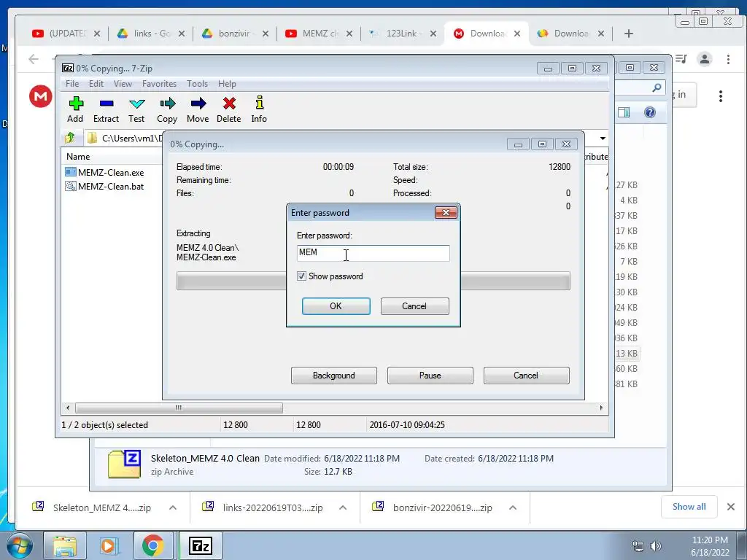The image size is (747, 560).
Task: Open the Tools menu in 7-Zip
Action: tap(197, 84)
